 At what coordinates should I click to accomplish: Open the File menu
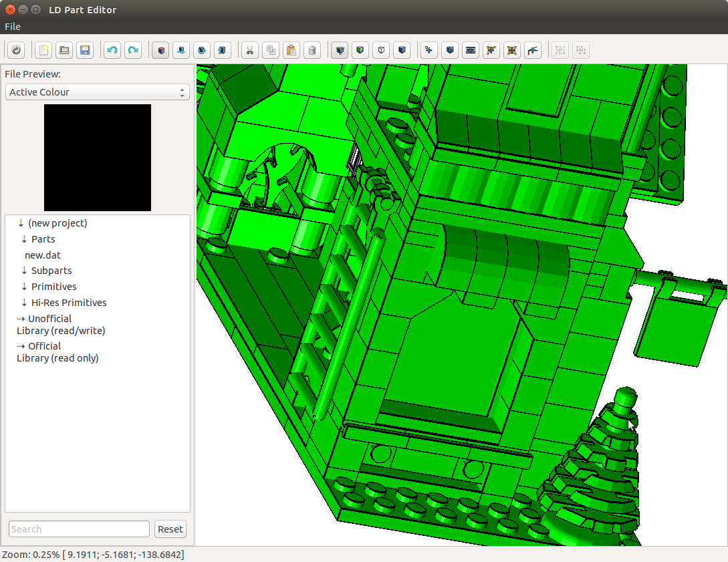[13, 27]
